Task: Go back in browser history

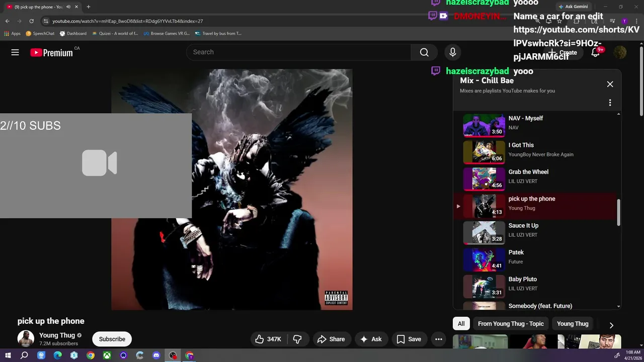Action: tap(7, 21)
